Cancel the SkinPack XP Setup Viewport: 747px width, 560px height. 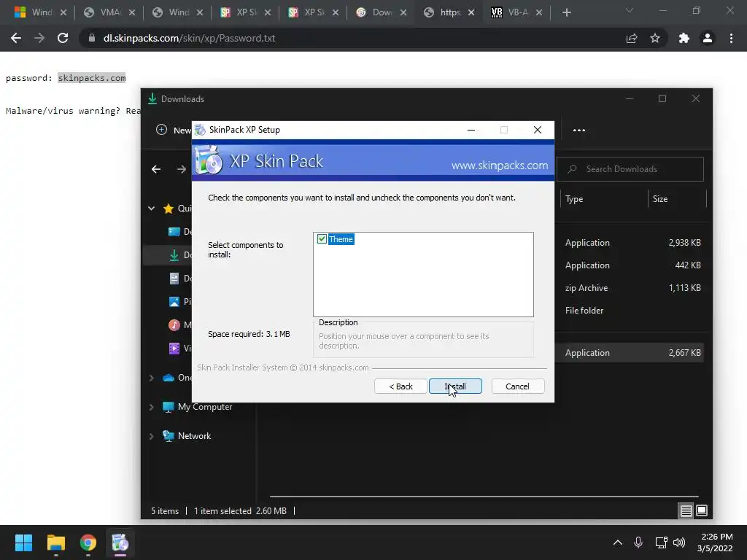(x=517, y=386)
